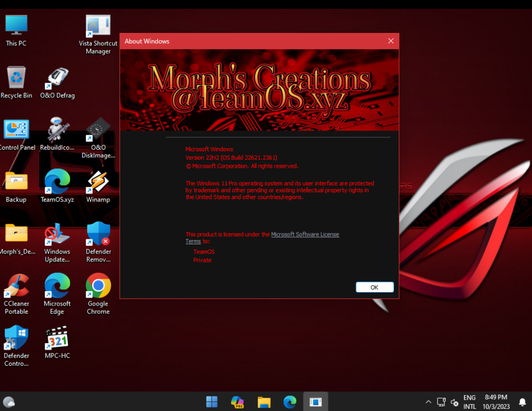532x411 pixels.
Task: Open network status in the system tray
Action: click(x=441, y=402)
